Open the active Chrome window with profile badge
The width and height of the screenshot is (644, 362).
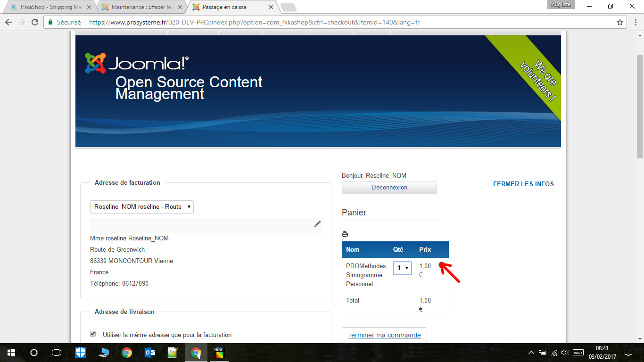tap(196, 353)
